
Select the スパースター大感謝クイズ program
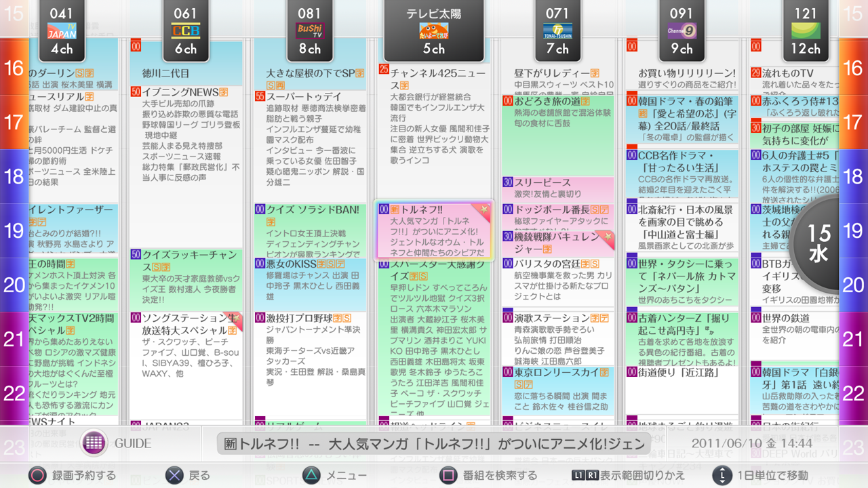434,339
